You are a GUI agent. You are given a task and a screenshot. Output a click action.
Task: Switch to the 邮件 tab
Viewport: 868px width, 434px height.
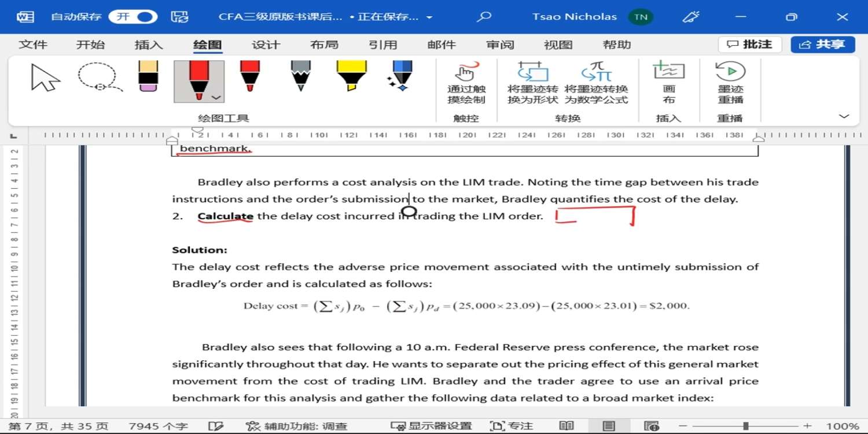pyautogui.click(x=442, y=45)
